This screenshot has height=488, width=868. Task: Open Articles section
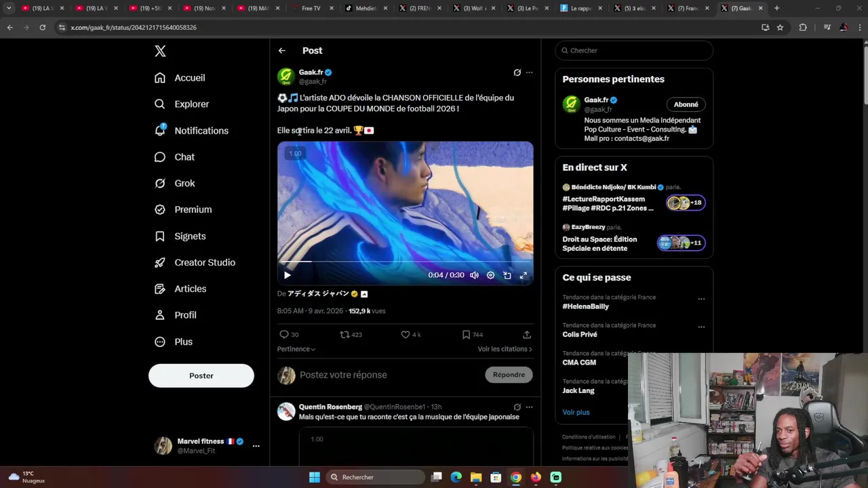(180, 289)
